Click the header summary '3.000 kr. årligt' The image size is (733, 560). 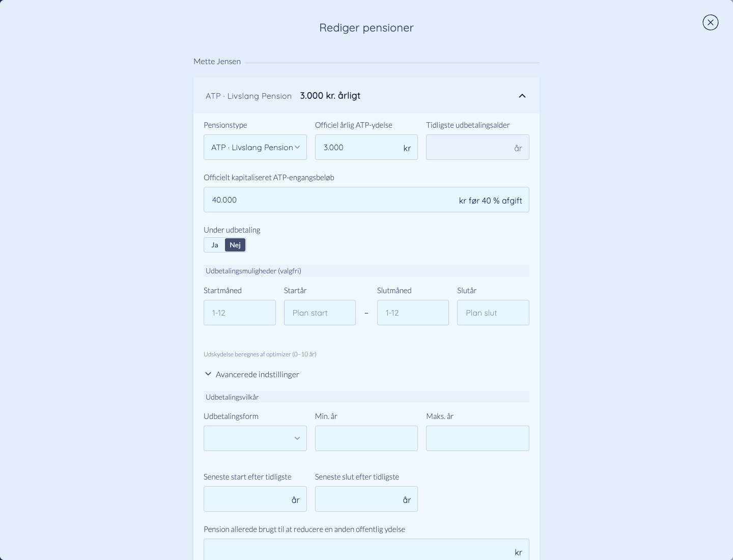330,96
